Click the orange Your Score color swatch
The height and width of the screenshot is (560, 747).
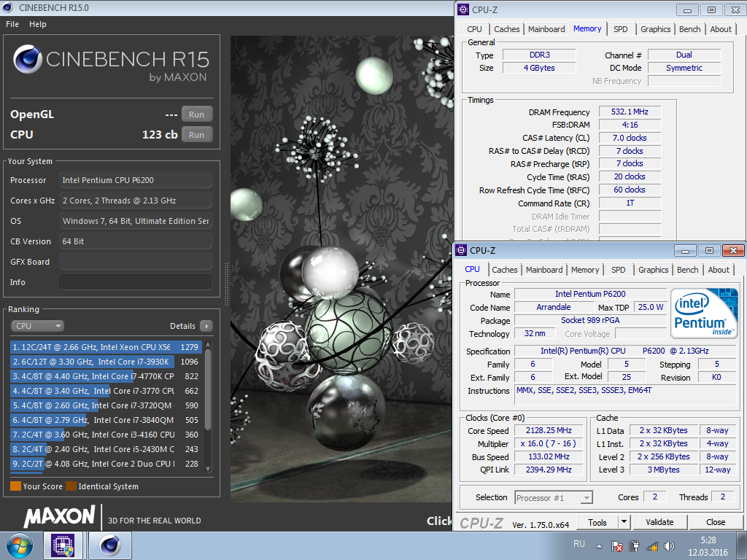point(16,486)
